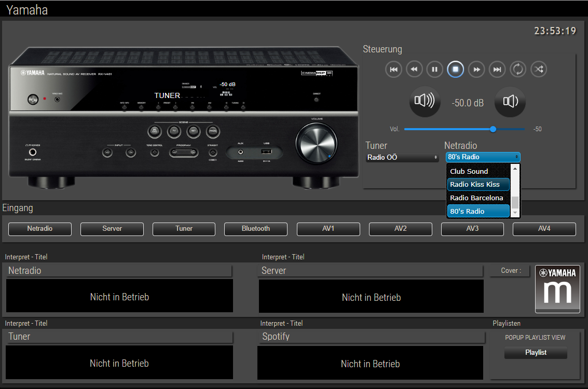
Task: Click the rewind playback button
Action: [414, 70]
